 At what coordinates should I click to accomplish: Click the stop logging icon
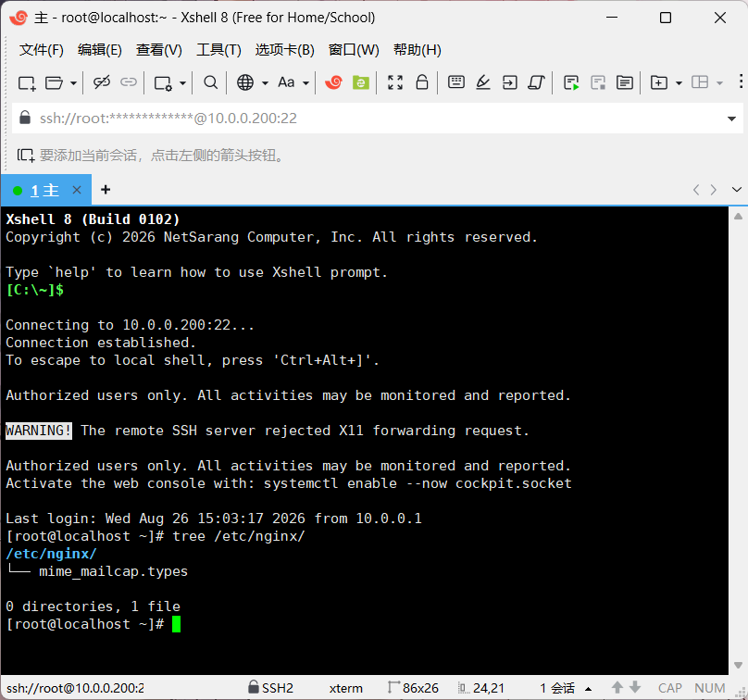click(x=598, y=82)
